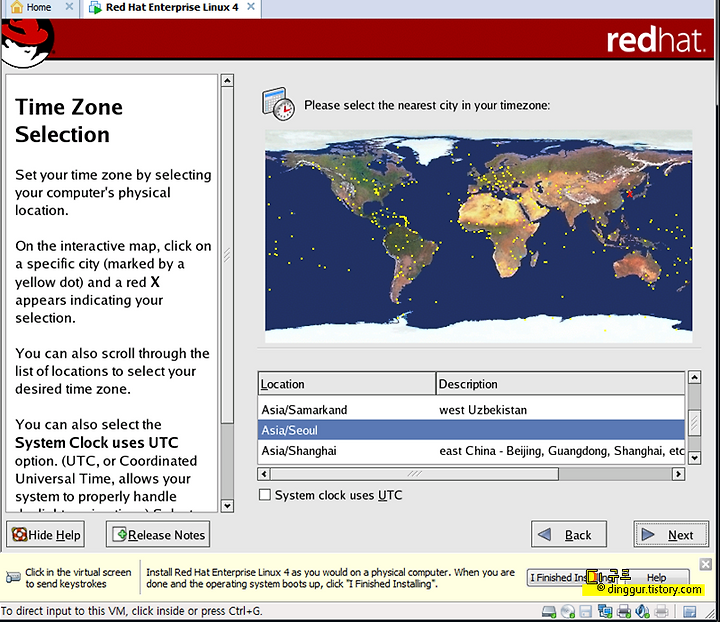720x622 pixels.
Task: Click the floppy drive status icon
Action: [585, 611]
